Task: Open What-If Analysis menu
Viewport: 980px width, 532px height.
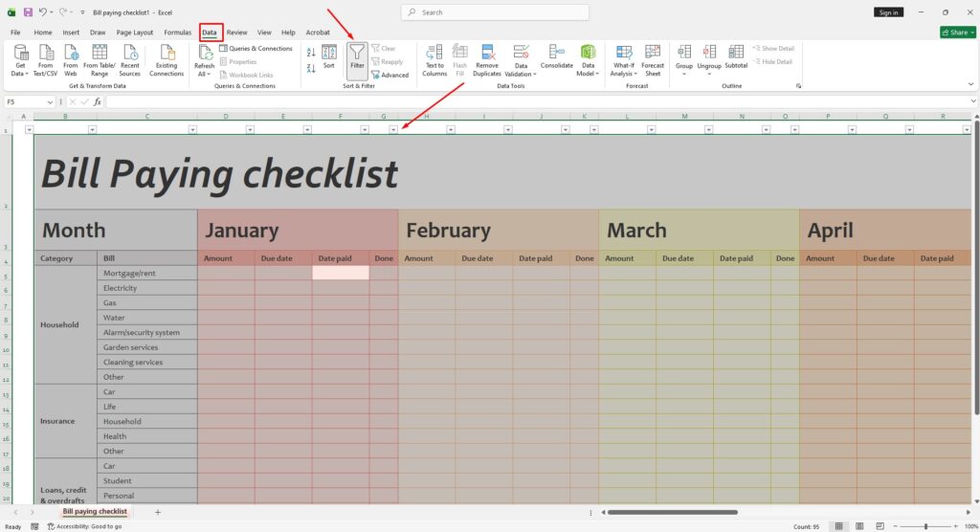Action: 624,60
